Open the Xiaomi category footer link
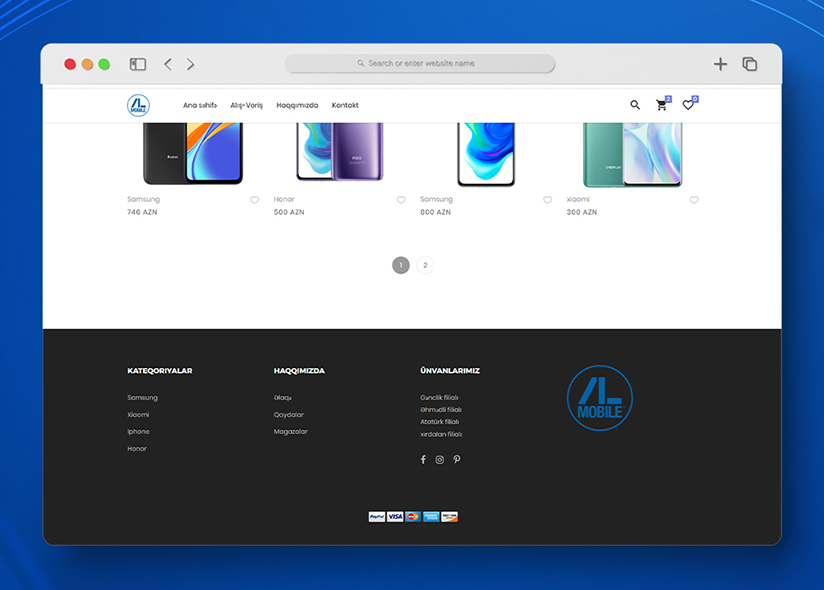 click(x=138, y=415)
